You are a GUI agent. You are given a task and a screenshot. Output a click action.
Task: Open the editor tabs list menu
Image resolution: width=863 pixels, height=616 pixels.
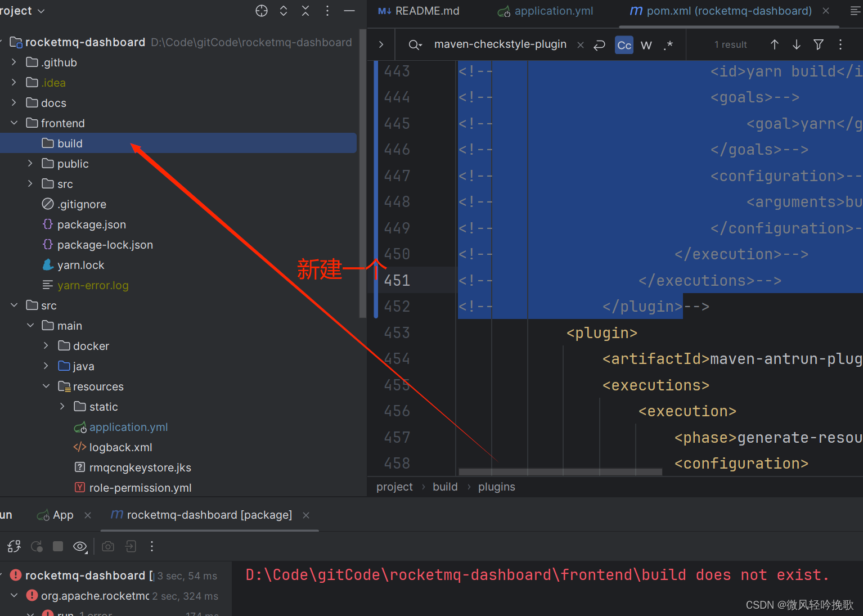(x=855, y=11)
